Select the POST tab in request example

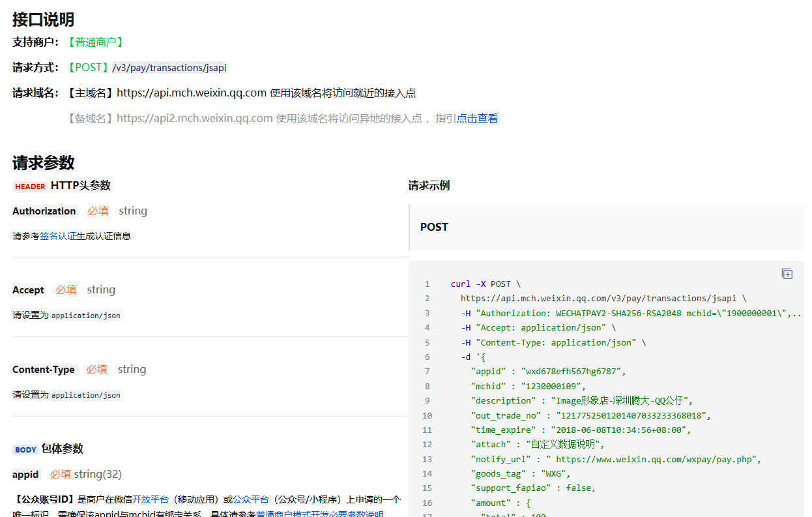coord(434,227)
